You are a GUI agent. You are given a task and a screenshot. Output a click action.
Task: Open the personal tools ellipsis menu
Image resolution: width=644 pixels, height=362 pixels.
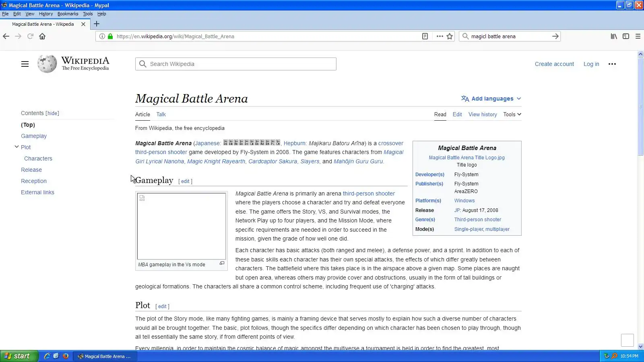coord(612,64)
